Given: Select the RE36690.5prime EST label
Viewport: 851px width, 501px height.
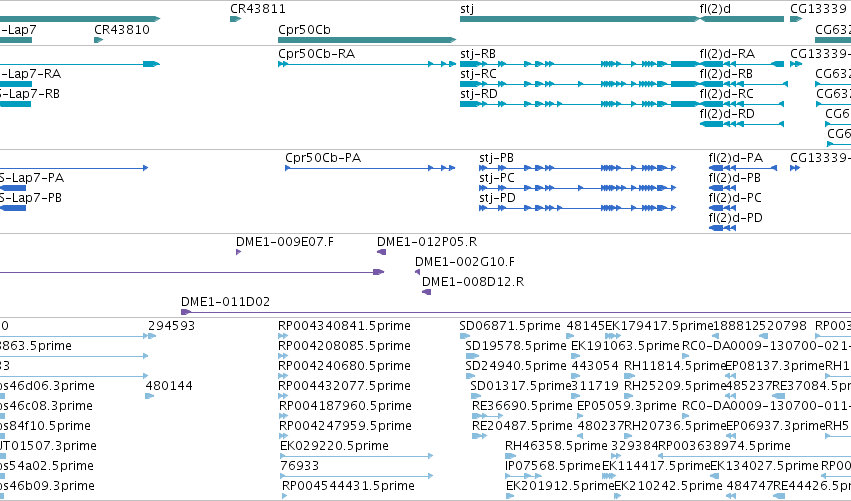Looking at the screenshot, I should pyautogui.click(x=522, y=406).
